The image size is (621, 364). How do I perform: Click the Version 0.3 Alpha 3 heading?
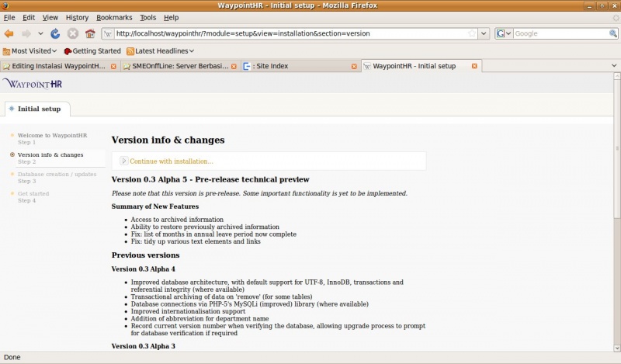(x=144, y=346)
